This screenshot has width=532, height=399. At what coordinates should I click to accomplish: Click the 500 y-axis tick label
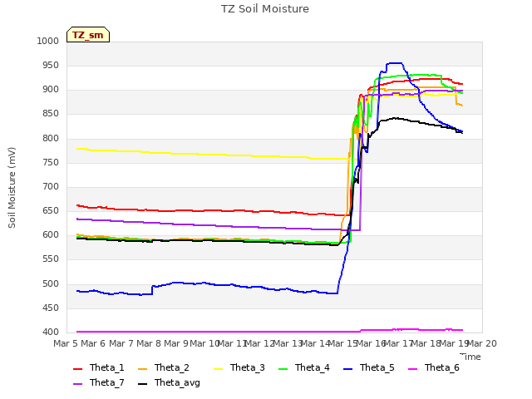(51, 283)
